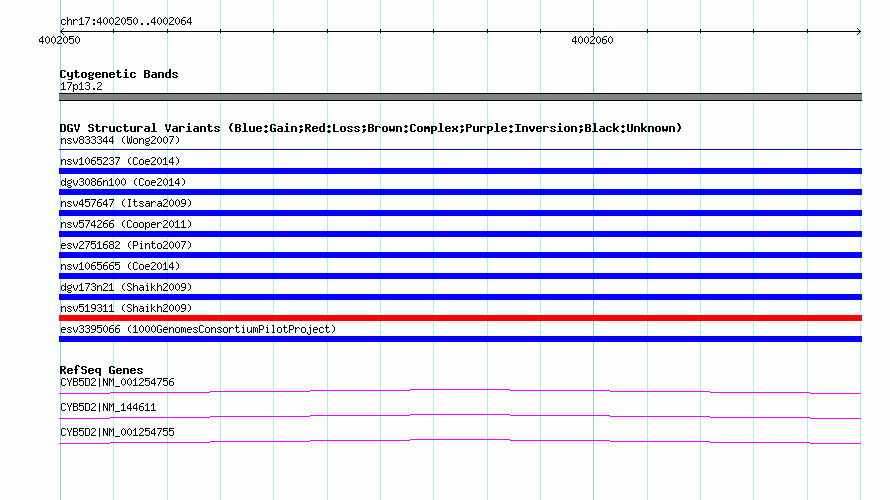The image size is (890, 500).
Task: Click the magenta line under CYB5D2|NM_001254755
Action: [460, 440]
